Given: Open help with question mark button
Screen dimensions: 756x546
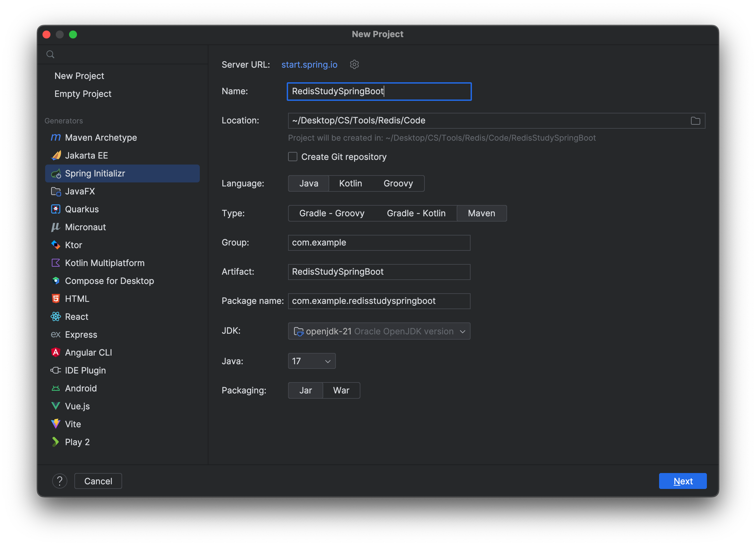Looking at the screenshot, I should pos(60,481).
